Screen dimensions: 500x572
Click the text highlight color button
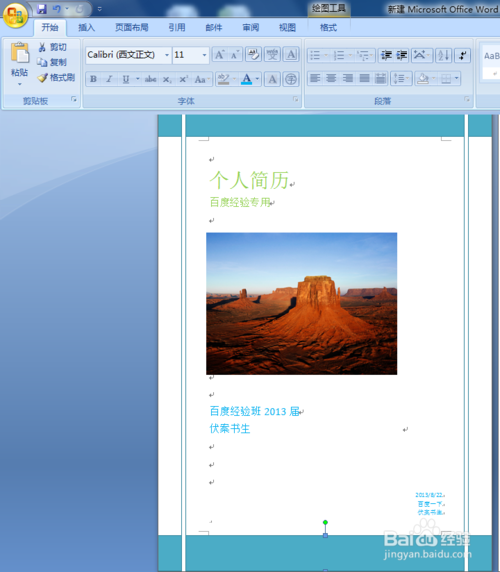tap(223, 79)
